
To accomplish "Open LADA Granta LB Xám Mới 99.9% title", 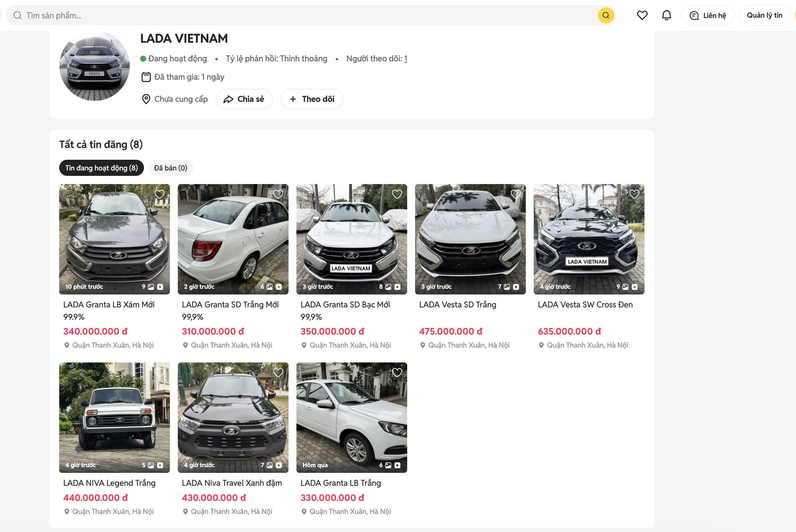I will point(109,311).
